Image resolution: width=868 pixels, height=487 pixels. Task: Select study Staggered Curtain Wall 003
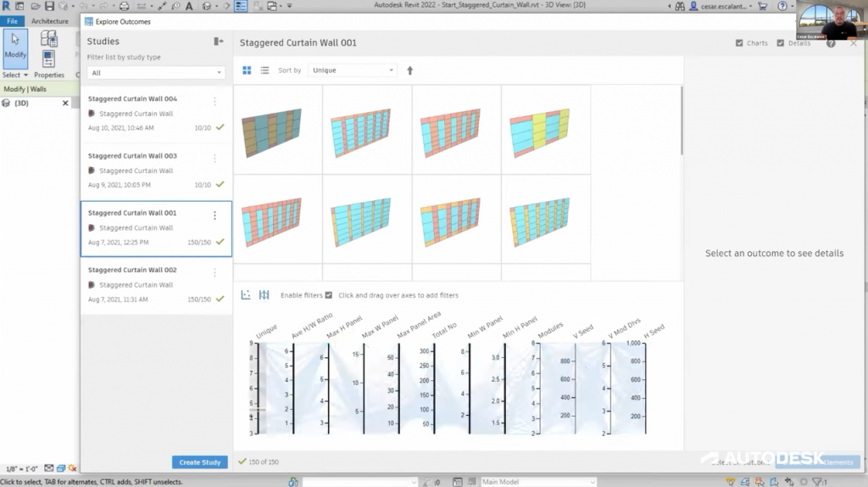(156, 171)
